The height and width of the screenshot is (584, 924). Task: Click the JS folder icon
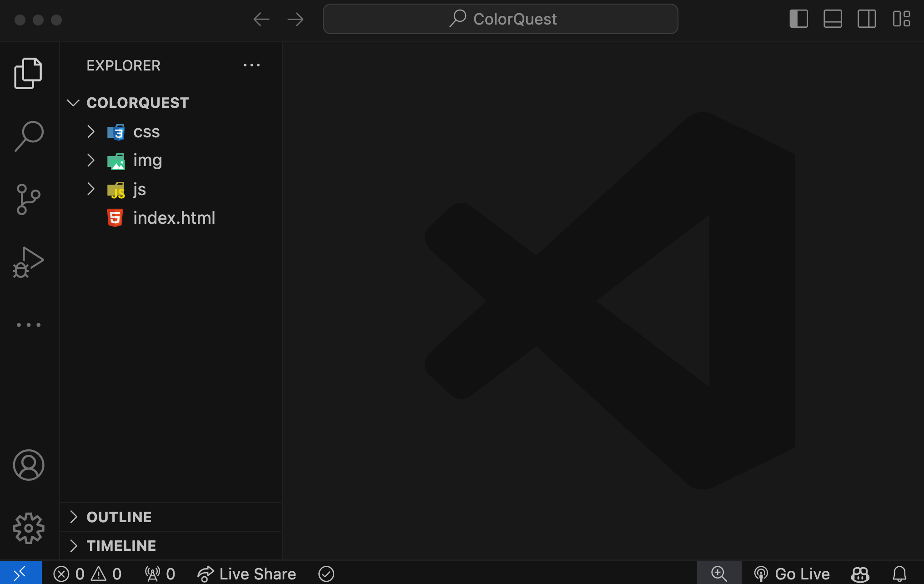click(116, 190)
